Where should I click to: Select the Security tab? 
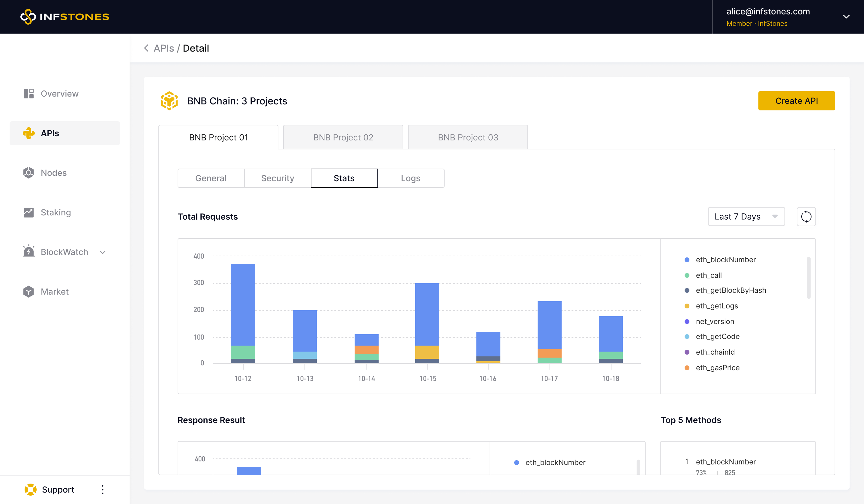[x=277, y=178]
